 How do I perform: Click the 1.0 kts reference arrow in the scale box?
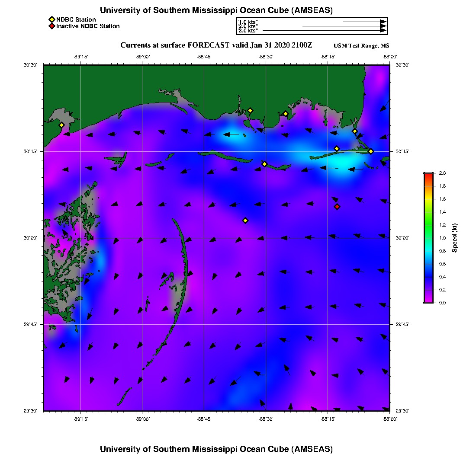364,22
